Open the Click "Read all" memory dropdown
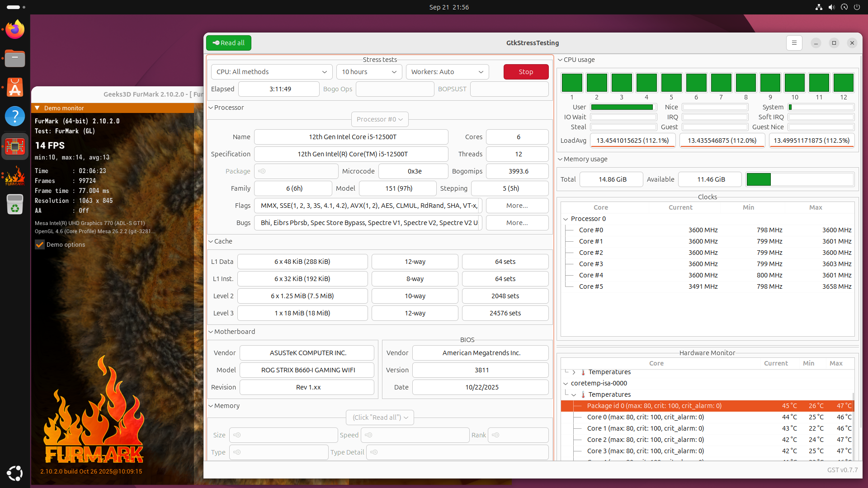The height and width of the screenshot is (488, 868). tap(380, 418)
